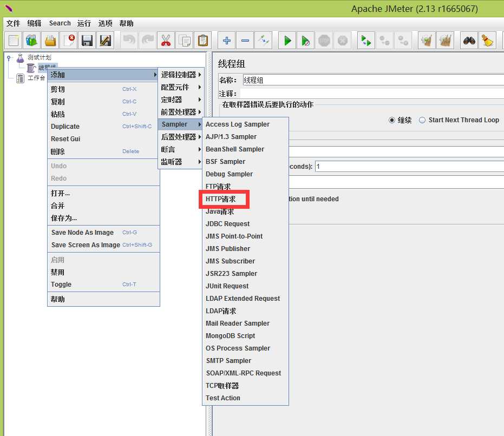Expand the 后置处理器 submenu
The height and width of the screenshot is (436, 504).
(181, 137)
